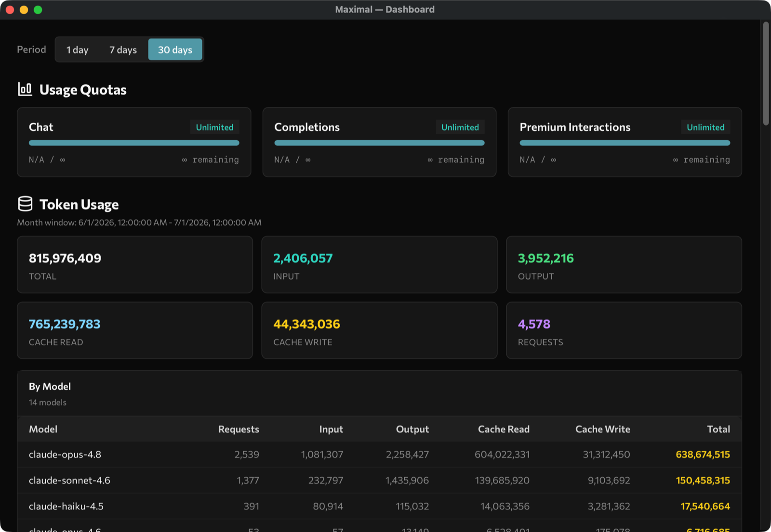Click the 604,022,331 cache read cell

pos(502,454)
